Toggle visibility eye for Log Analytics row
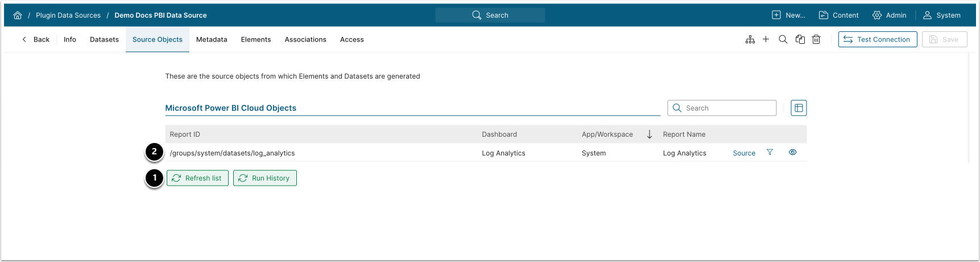The image size is (980, 262). point(792,153)
